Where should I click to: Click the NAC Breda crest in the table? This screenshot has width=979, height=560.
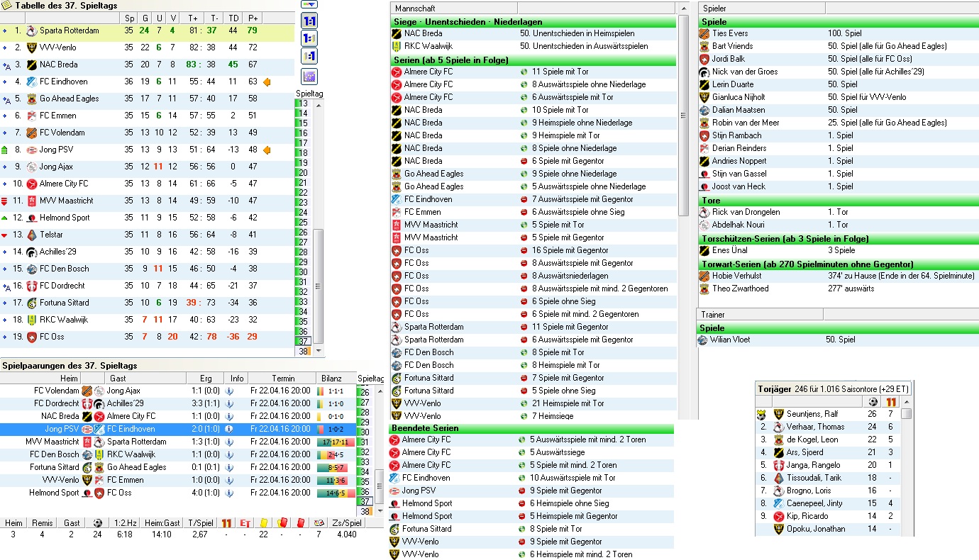click(31, 65)
